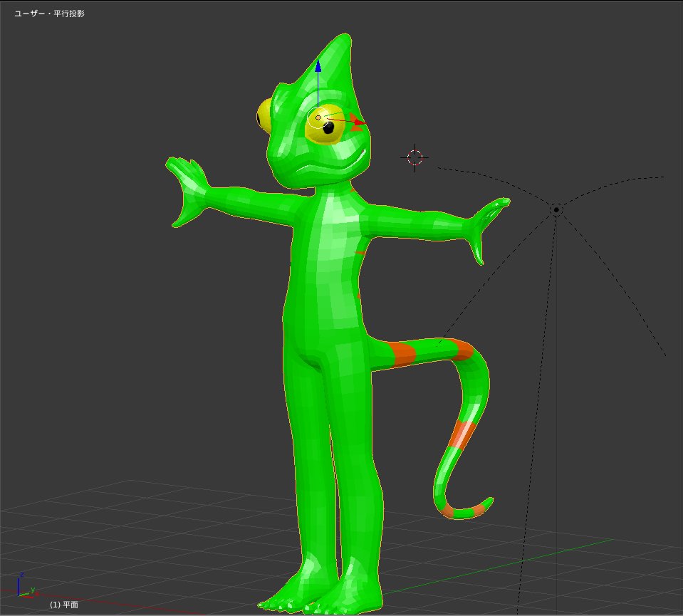Click the object name label (1) 平面
683x616 pixels.
click(63, 605)
